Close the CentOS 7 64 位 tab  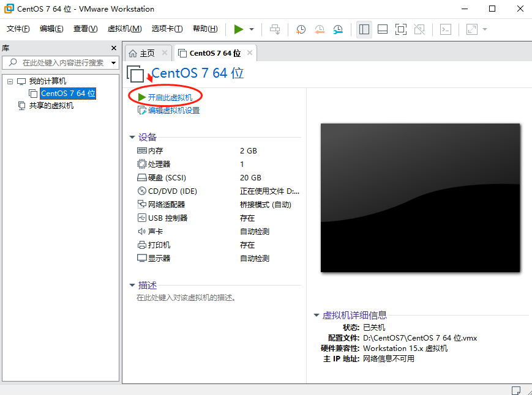250,53
